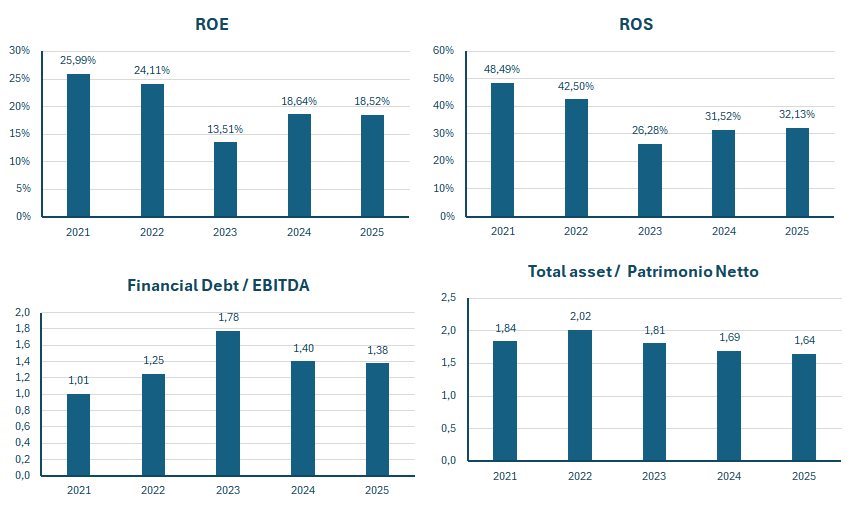
Task: Click the 2021 axis label under Debt/EBITDA chart
Action: click(x=79, y=490)
